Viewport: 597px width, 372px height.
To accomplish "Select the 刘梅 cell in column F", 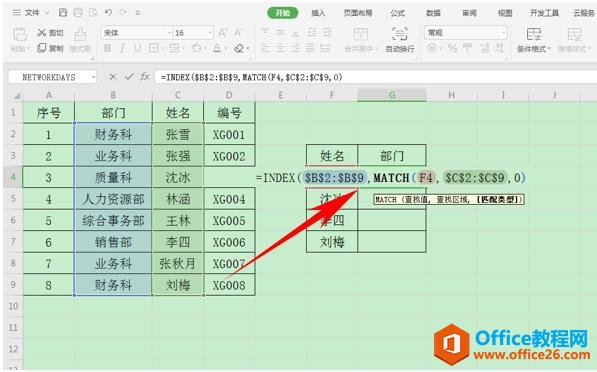I will coord(332,242).
